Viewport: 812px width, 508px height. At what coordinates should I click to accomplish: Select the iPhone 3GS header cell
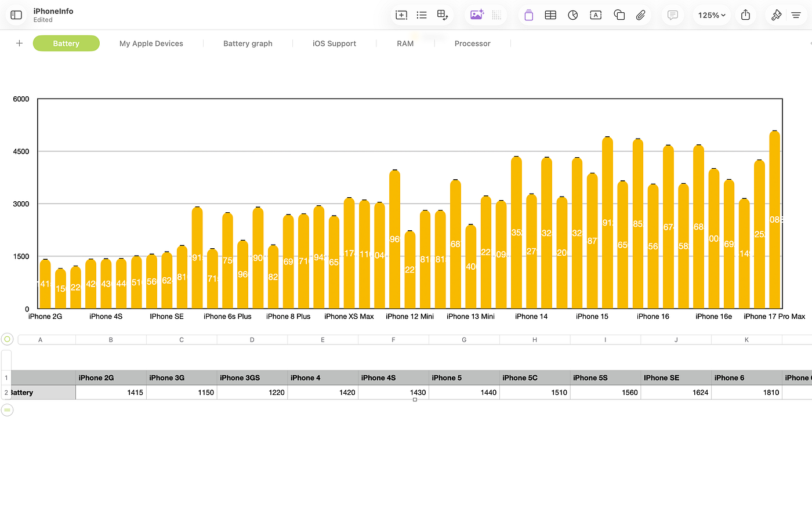coord(252,378)
